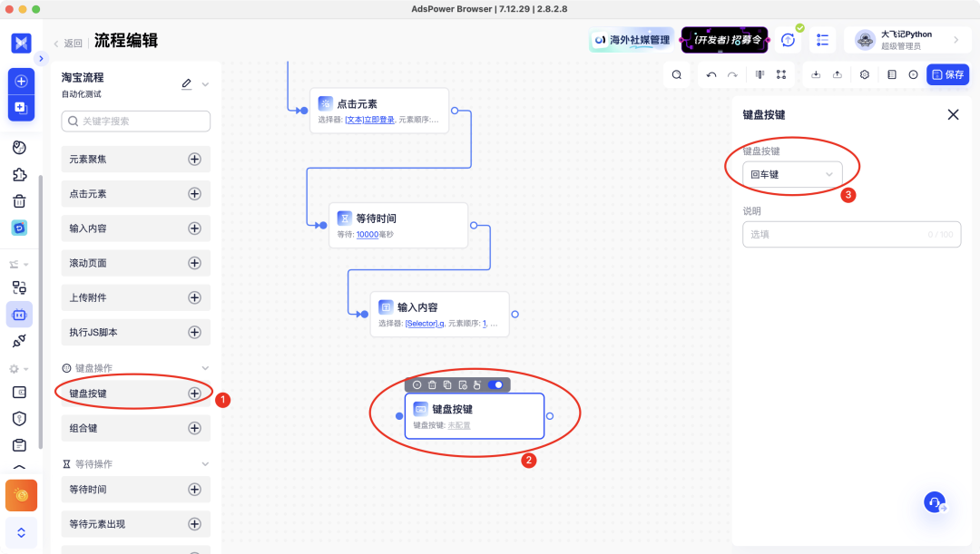The image size is (980, 554).
Task: Click the export/upload icon in the toolbar
Action: tap(838, 73)
